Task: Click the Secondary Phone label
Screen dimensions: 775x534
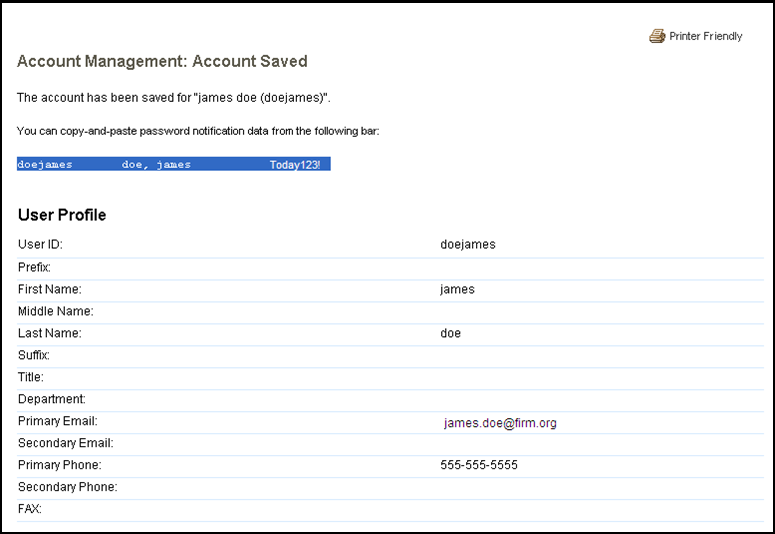Action: (67, 487)
